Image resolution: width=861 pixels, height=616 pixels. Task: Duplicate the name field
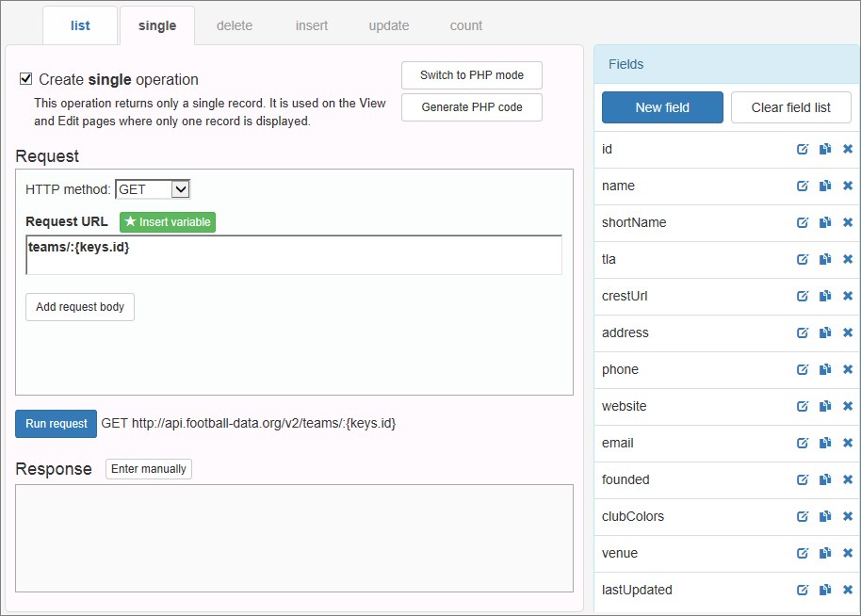pos(824,186)
